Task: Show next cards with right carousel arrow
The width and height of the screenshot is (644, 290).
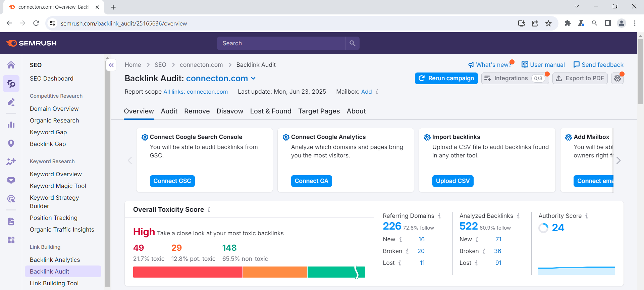Action: 619,160
